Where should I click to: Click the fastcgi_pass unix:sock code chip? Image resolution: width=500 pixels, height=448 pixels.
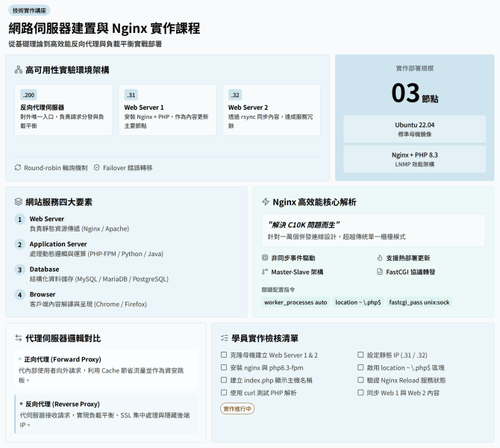coord(419,302)
